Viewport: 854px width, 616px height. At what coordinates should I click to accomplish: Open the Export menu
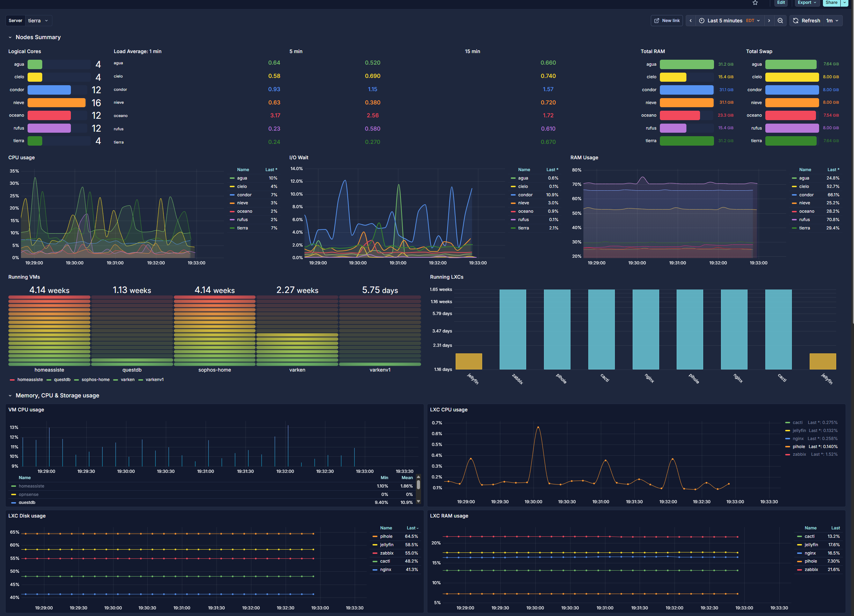[x=807, y=3]
